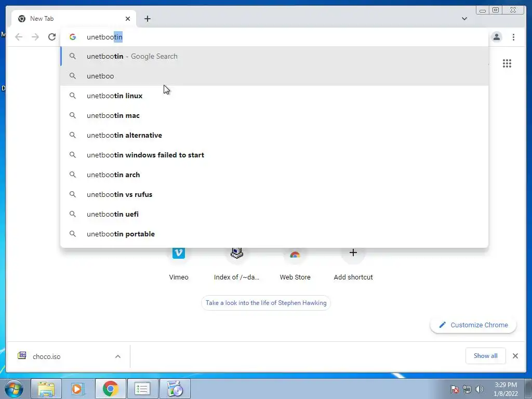Open the network tray icon

467,389
